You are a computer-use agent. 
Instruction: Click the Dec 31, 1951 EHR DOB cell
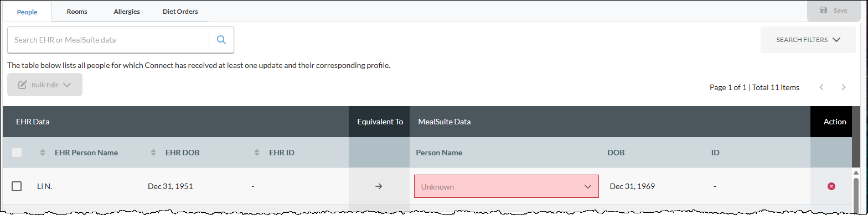170,186
